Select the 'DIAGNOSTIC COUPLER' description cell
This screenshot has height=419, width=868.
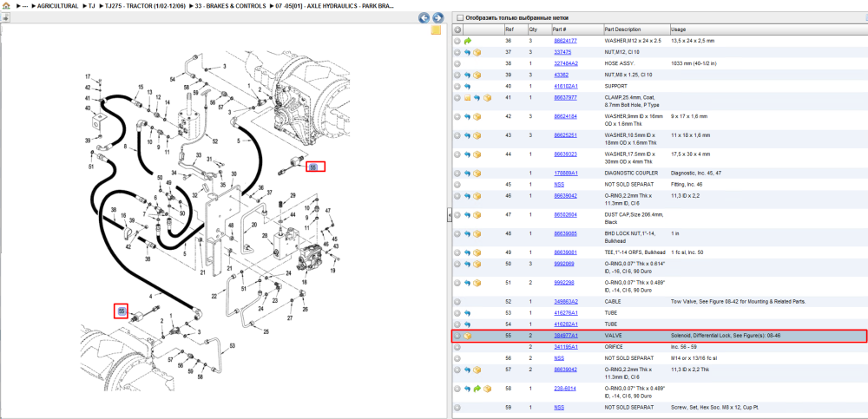pyautogui.click(x=630, y=173)
